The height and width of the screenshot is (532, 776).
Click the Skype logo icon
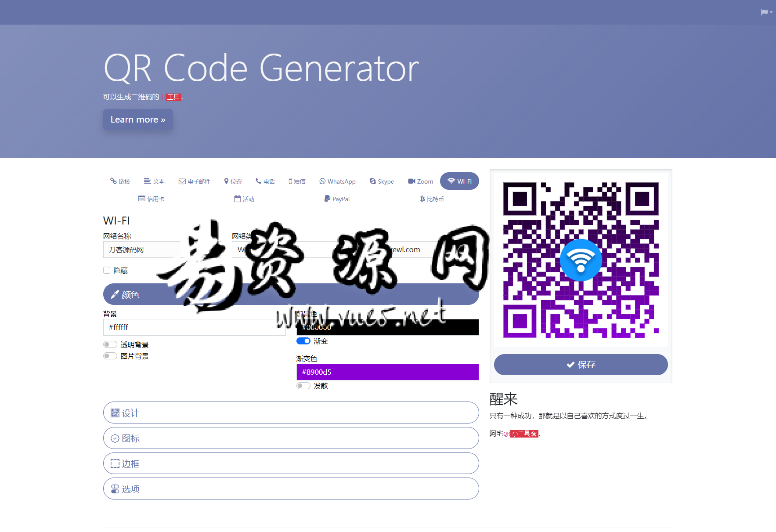[x=373, y=181]
